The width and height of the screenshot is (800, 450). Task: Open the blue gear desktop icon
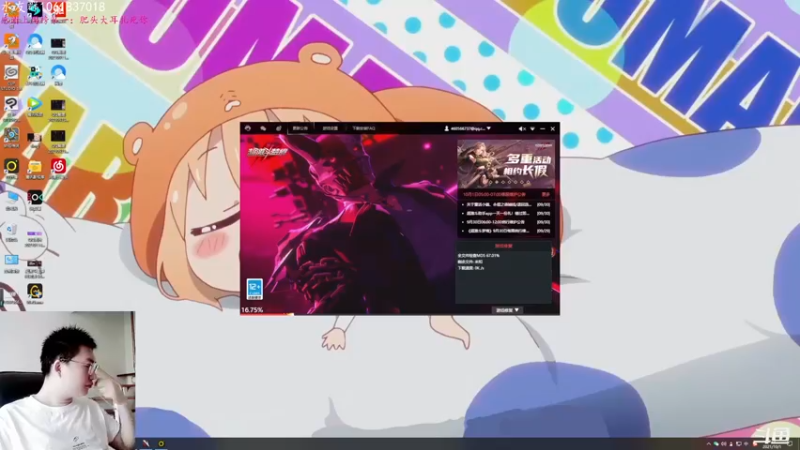[x=11, y=137]
